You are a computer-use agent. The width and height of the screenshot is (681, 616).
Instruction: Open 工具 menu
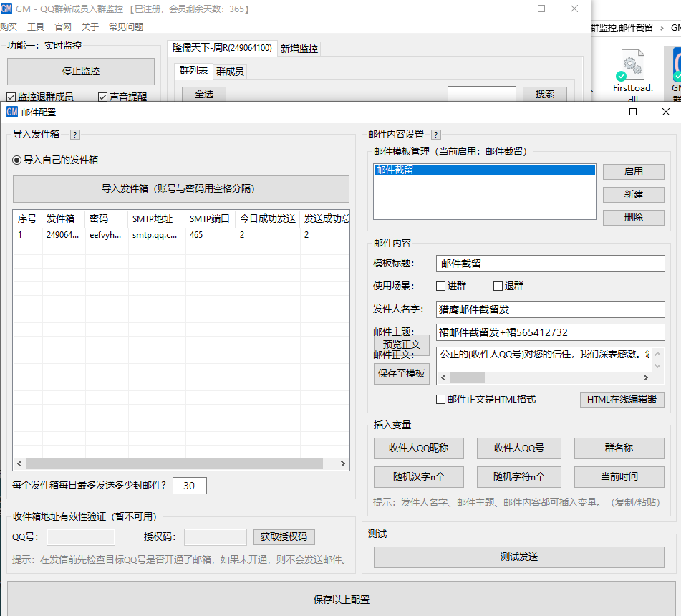coord(36,27)
